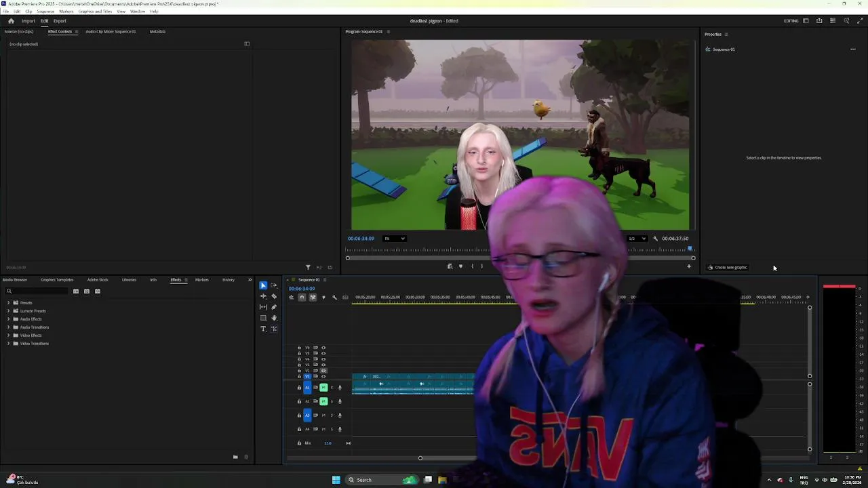The width and height of the screenshot is (868, 488).
Task: Toggle V1 track output eye
Action: (323, 376)
